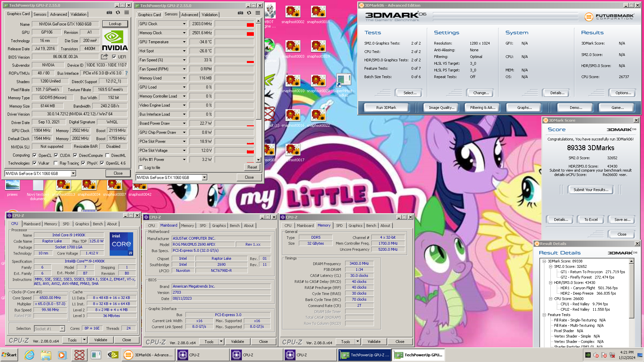Open the SPD tab in CPU-Z Mainboard window
This screenshot has width=644, height=362.
tap(203, 226)
